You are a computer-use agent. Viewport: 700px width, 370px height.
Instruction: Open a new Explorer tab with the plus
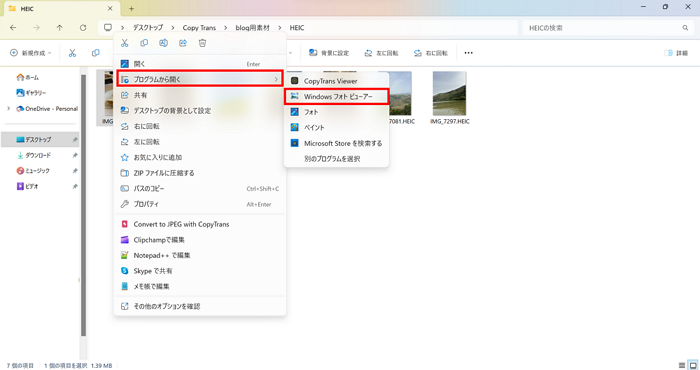pos(131,8)
